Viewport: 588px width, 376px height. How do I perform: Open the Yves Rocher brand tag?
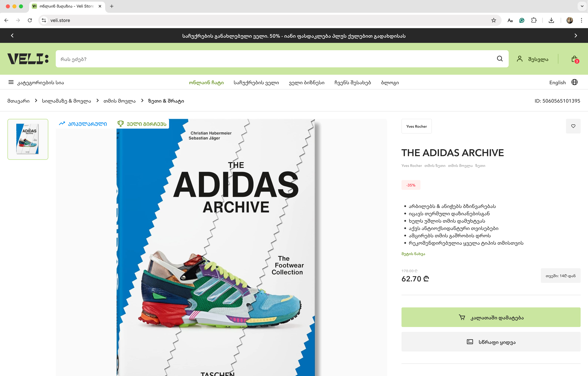pos(417,126)
